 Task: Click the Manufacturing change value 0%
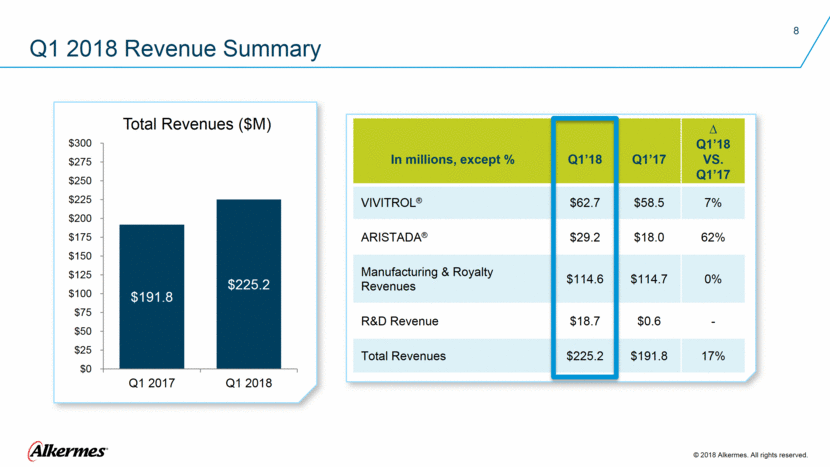click(x=713, y=279)
